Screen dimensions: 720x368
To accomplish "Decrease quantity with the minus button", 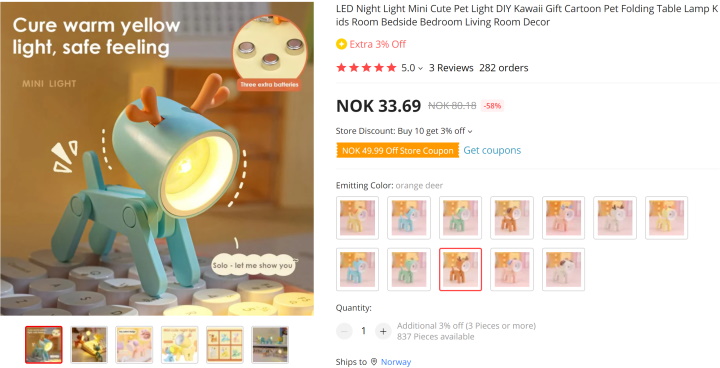I will pyautogui.click(x=344, y=331).
